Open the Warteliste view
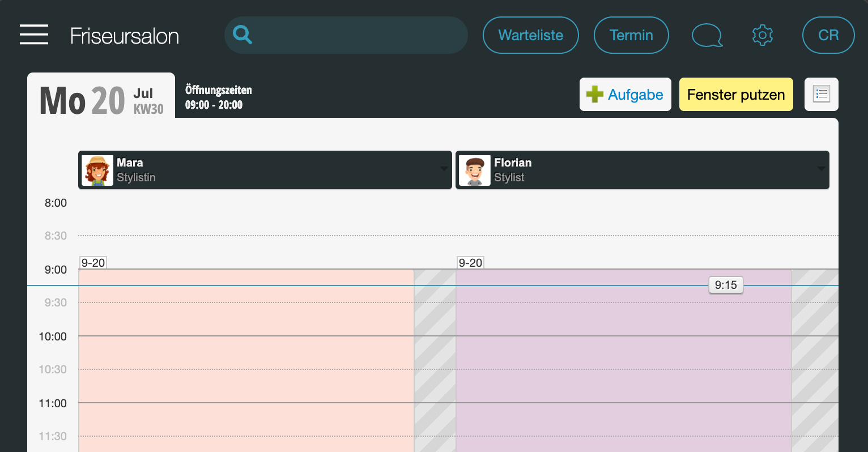The width and height of the screenshot is (868, 452). (x=531, y=35)
